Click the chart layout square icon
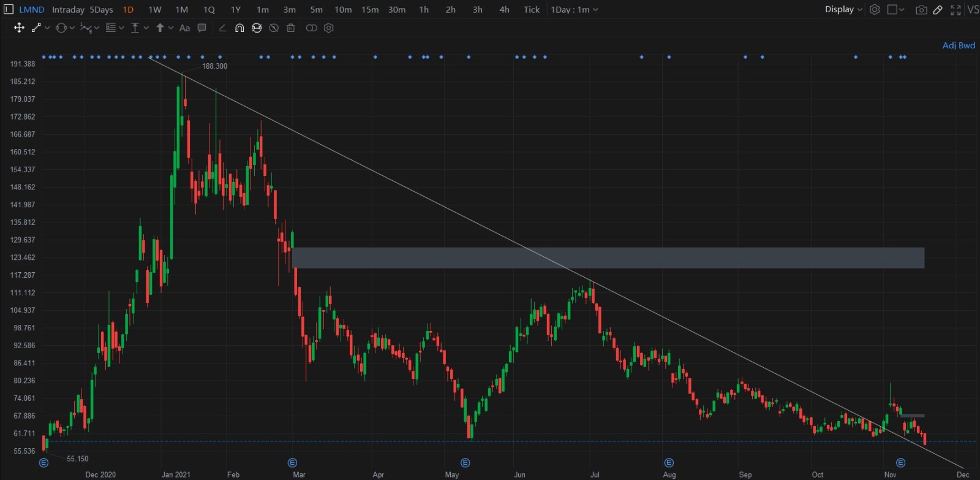 [892, 9]
